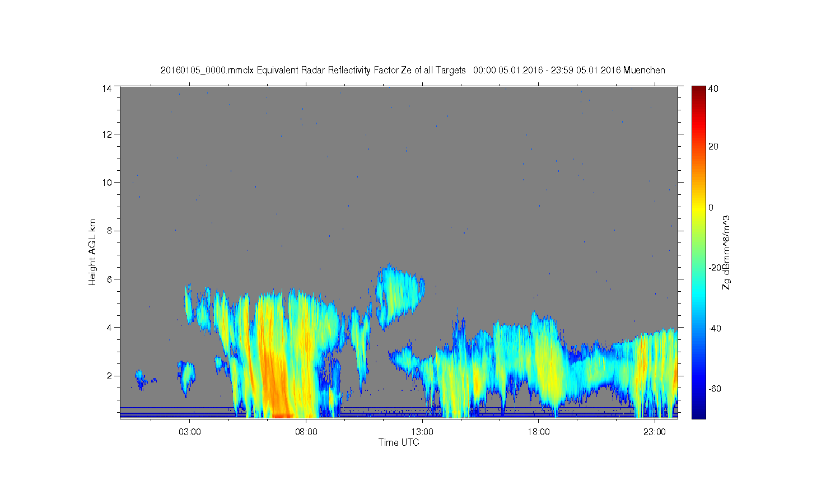Click the plot title text
840x504 pixels.
pyautogui.click(x=413, y=70)
